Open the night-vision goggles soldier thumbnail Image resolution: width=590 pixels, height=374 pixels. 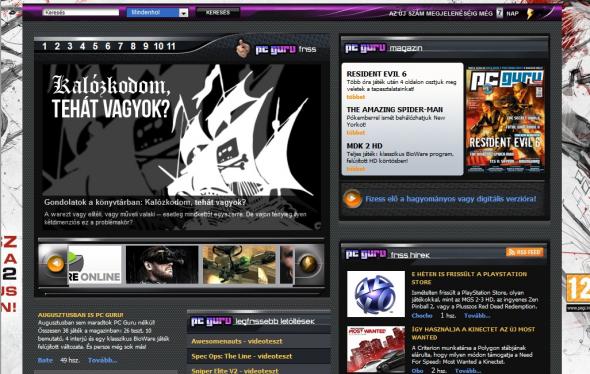162,265
